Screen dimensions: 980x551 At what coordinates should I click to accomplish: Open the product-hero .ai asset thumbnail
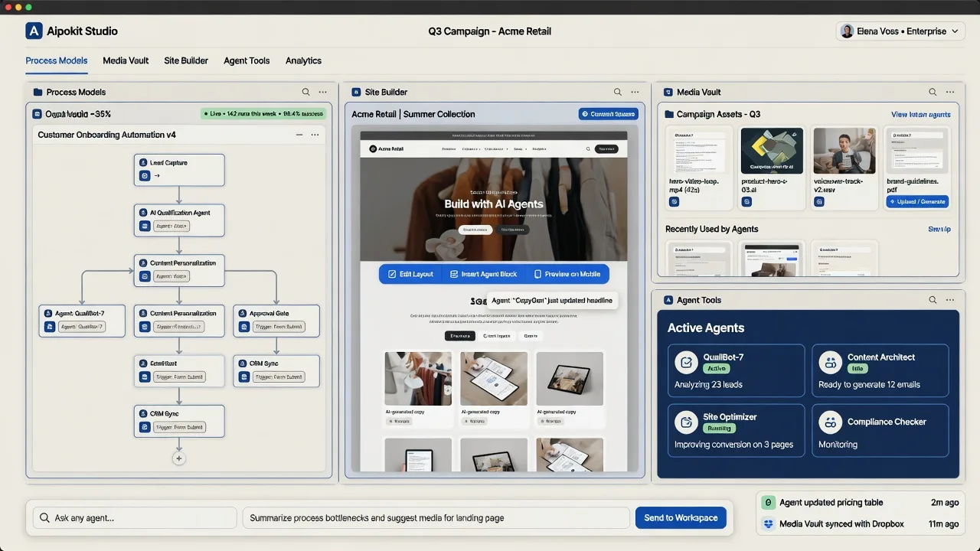(x=772, y=150)
